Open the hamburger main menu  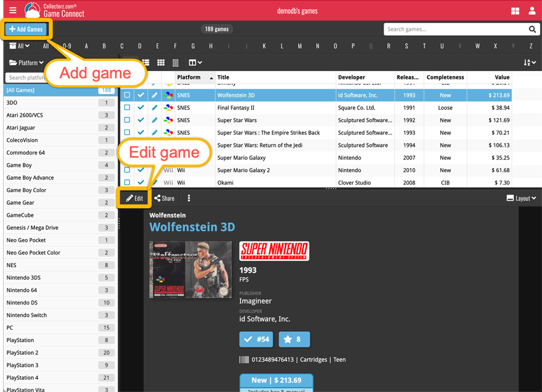(x=13, y=10)
